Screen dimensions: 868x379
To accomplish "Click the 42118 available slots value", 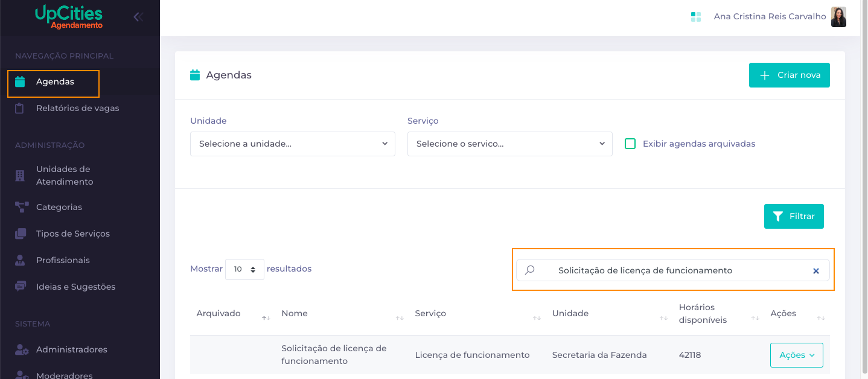I will pos(690,355).
